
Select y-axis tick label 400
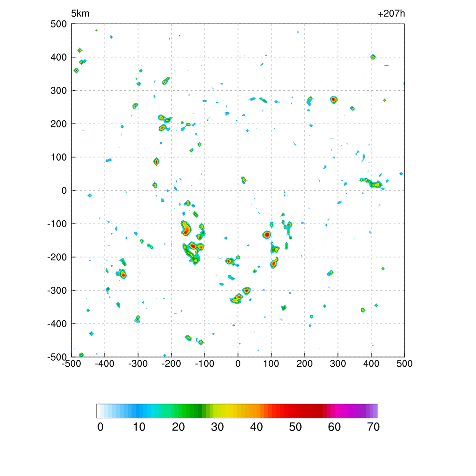[x=59, y=57]
